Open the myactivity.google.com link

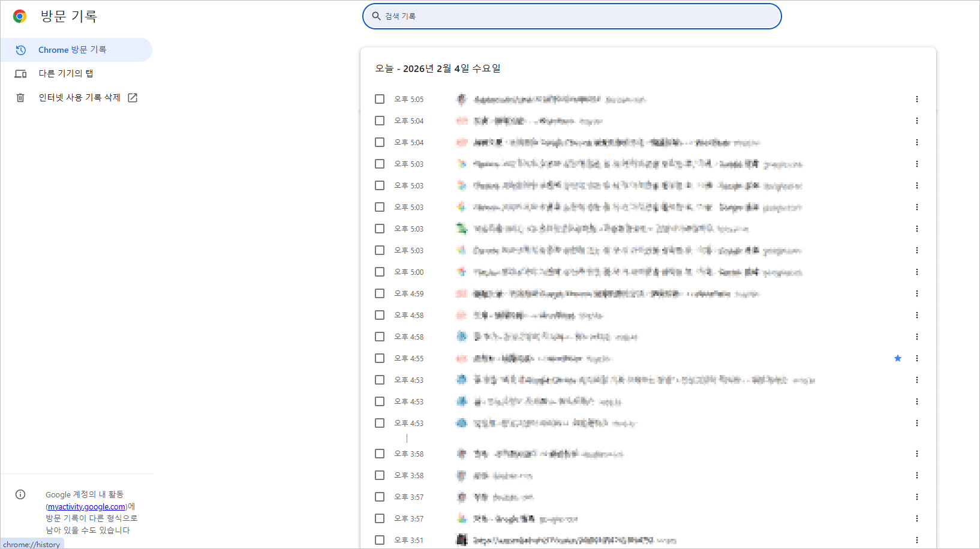(85, 506)
